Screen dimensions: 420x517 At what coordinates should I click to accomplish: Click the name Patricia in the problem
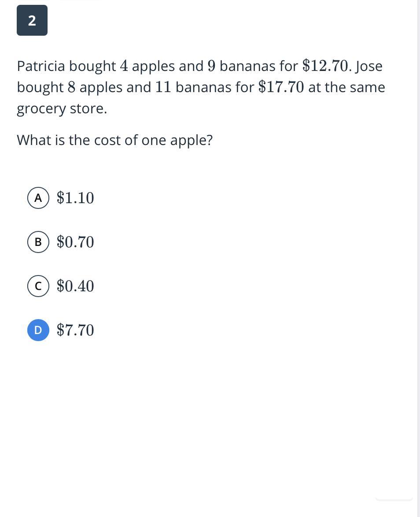pyautogui.click(x=41, y=66)
